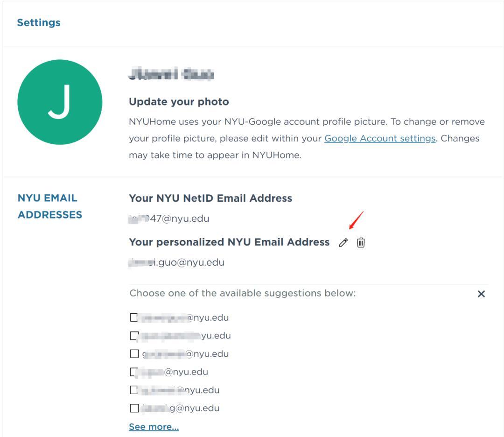Click the Settings page heading
The image size is (504, 437).
click(39, 22)
